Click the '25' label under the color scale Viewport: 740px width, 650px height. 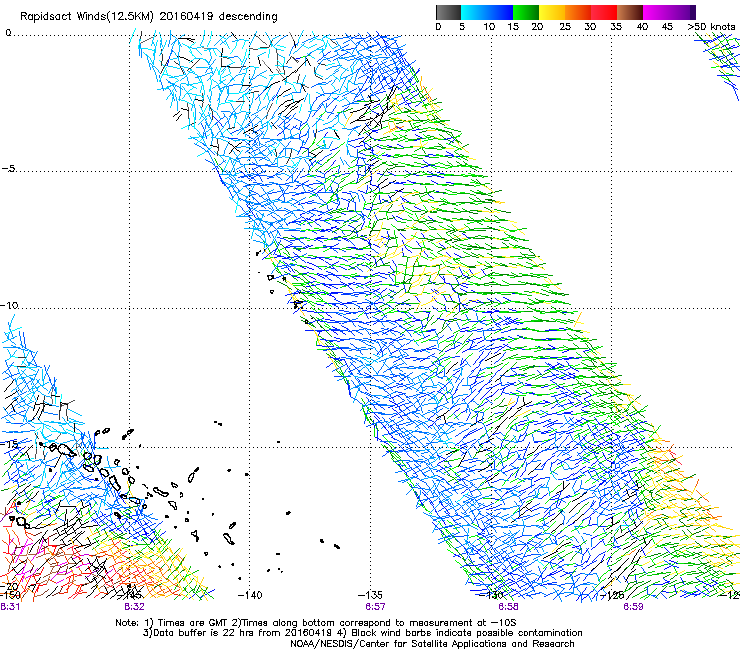click(565, 26)
